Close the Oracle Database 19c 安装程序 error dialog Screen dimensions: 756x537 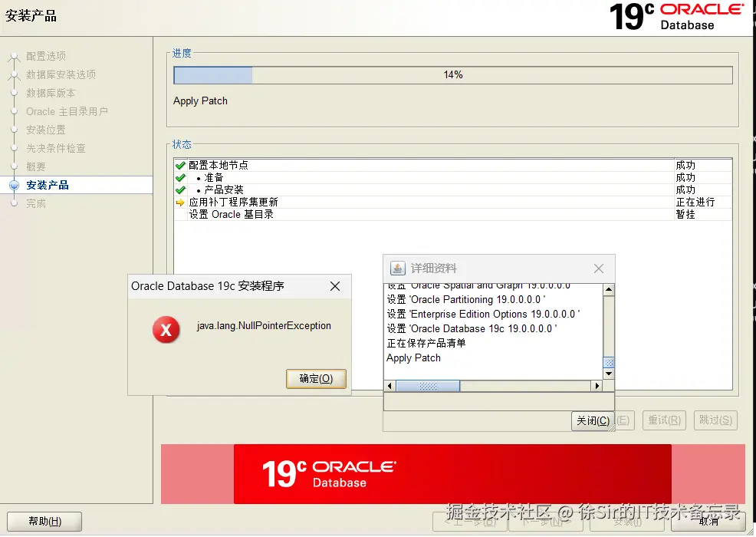[335, 286]
